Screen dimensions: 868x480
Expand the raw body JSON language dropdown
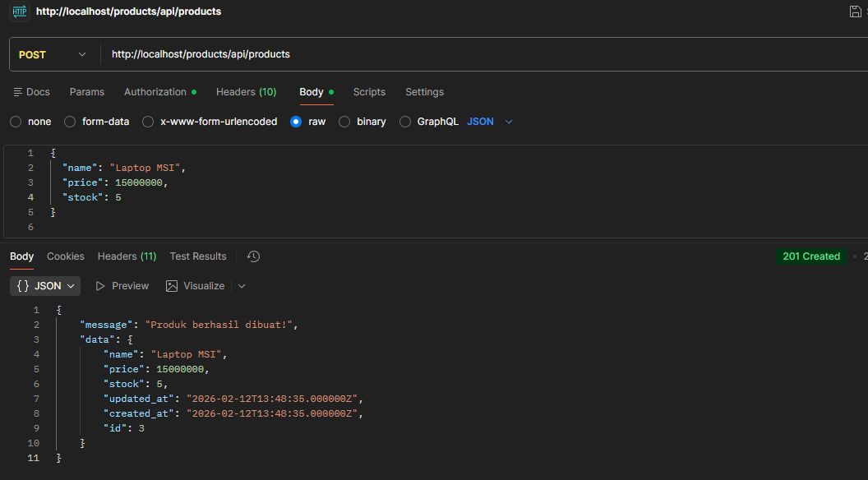tap(490, 122)
